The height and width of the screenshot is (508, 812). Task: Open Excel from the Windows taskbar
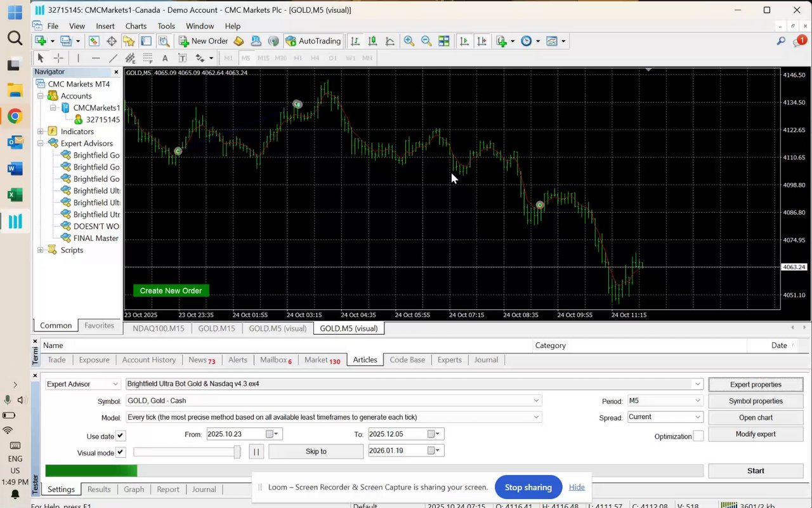pos(15,195)
